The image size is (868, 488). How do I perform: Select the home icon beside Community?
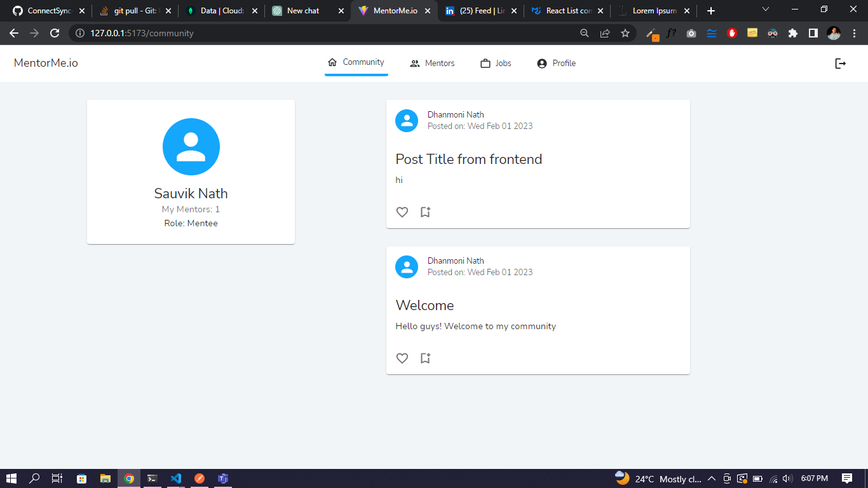pyautogui.click(x=331, y=62)
